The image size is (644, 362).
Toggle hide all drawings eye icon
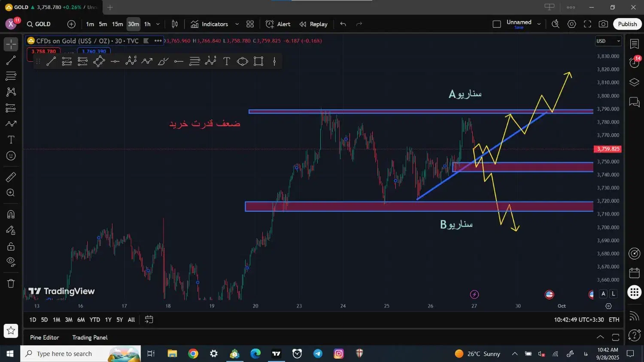coord(11,262)
